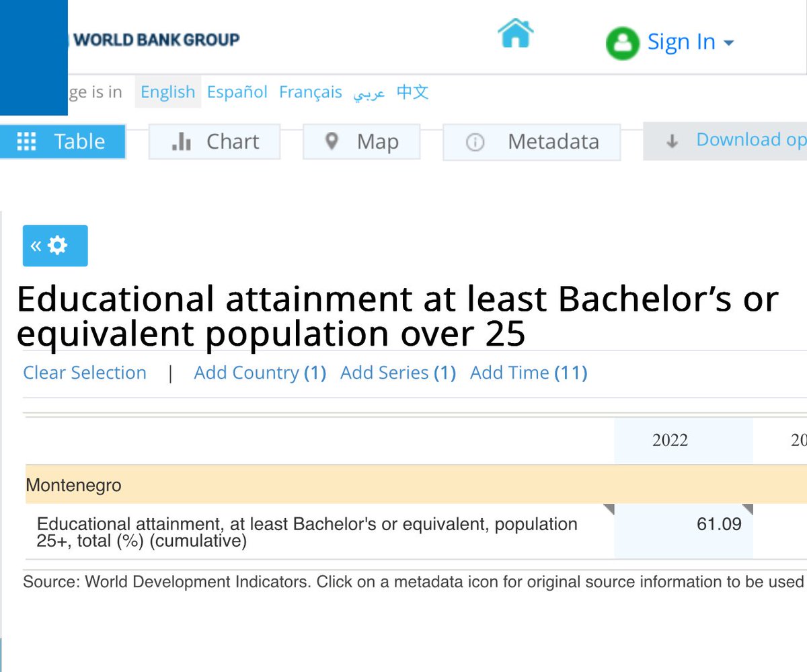Viewport: 807px width, 672px height.
Task: Select the Table view tab
Action: click(63, 141)
